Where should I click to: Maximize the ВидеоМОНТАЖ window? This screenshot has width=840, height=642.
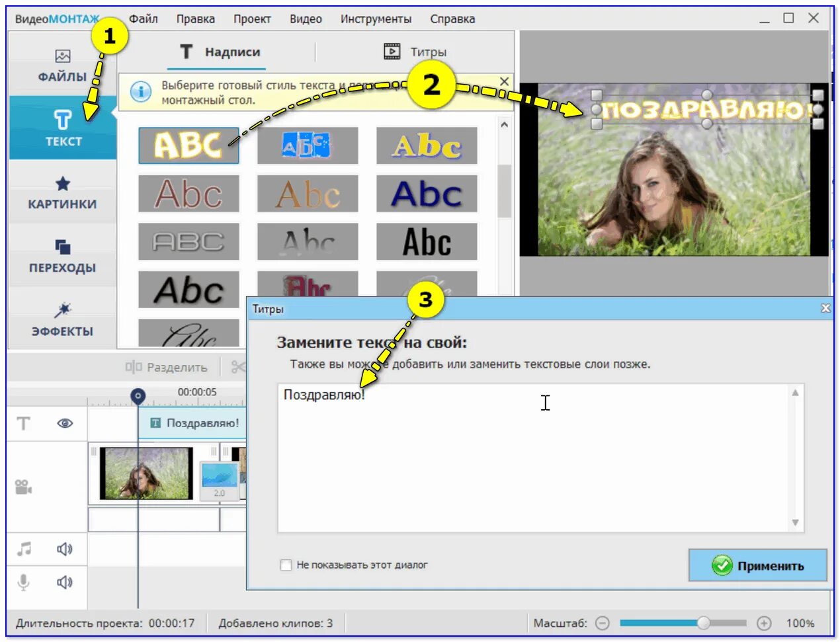click(x=788, y=18)
